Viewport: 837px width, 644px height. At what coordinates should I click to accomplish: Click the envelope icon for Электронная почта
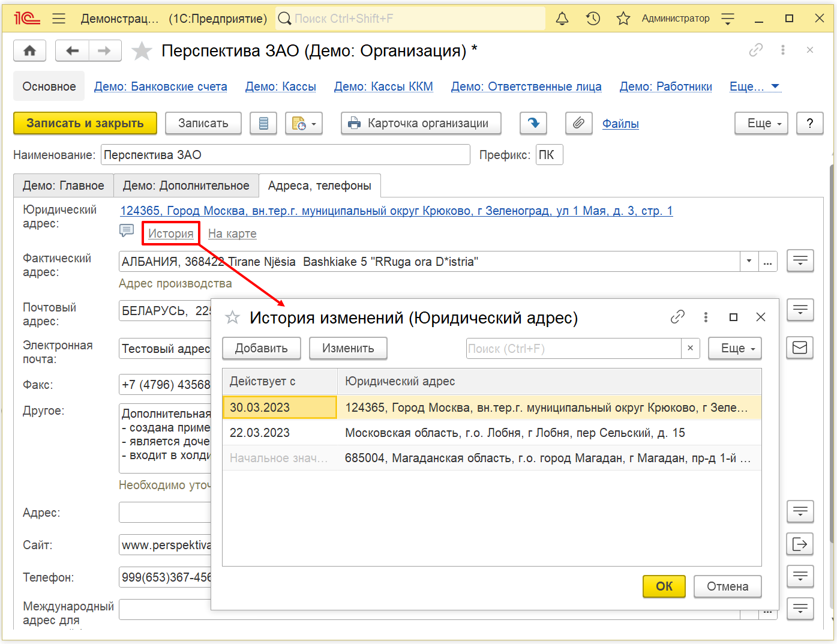tap(800, 348)
